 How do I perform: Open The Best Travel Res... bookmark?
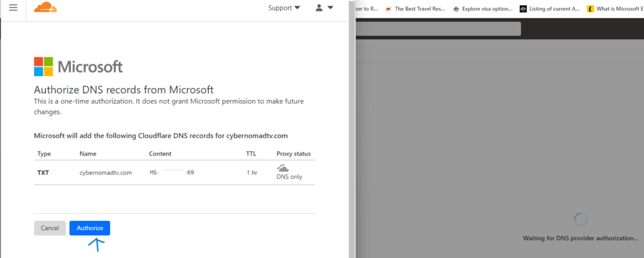[419, 9]
